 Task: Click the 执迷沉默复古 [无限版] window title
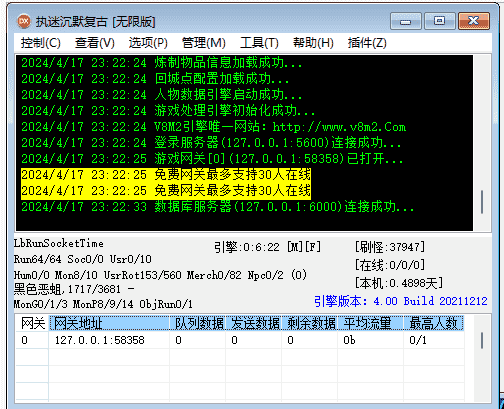[95, 22]
